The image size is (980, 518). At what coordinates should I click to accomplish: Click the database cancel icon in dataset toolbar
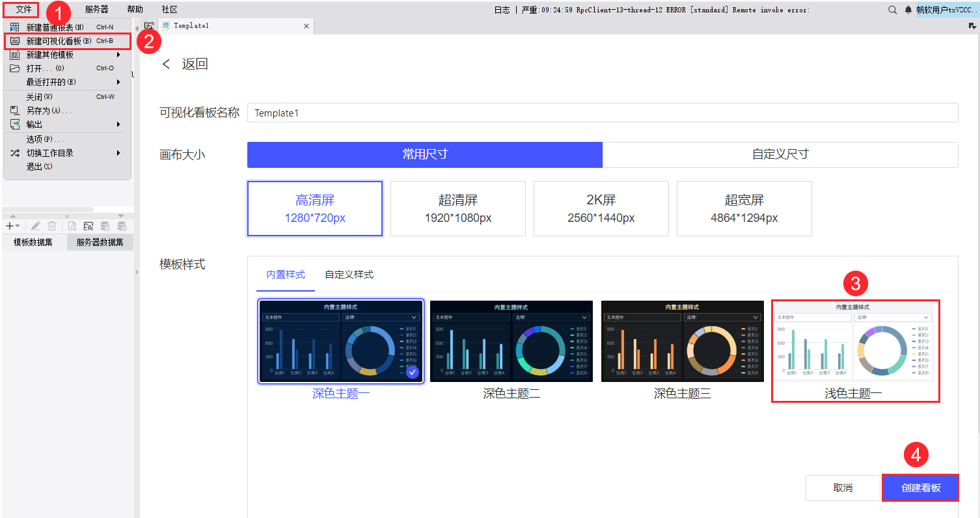point(122,226)
